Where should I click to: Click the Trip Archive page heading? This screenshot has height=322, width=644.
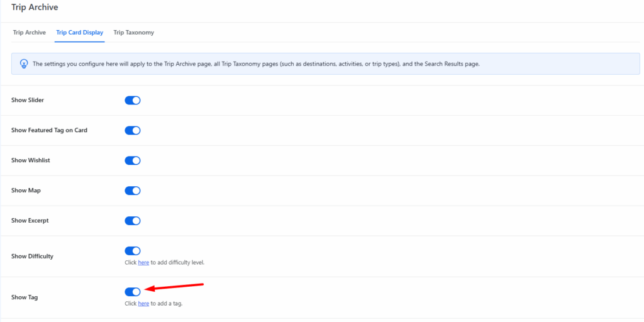(x=34, y=8)
